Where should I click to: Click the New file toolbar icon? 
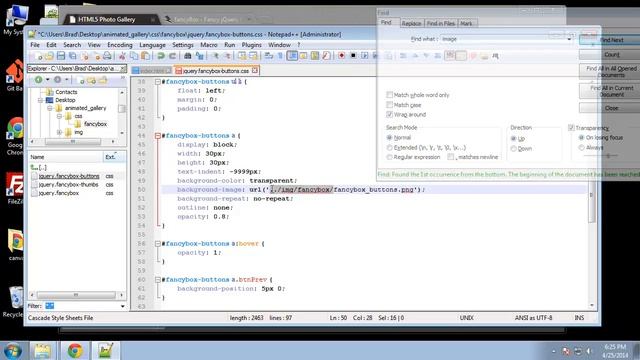(x=38, y=56)
